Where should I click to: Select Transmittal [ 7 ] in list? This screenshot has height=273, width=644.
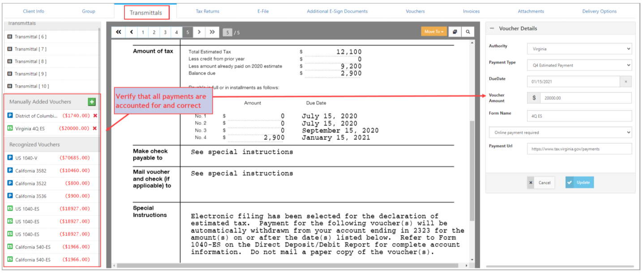click(52, 49)
